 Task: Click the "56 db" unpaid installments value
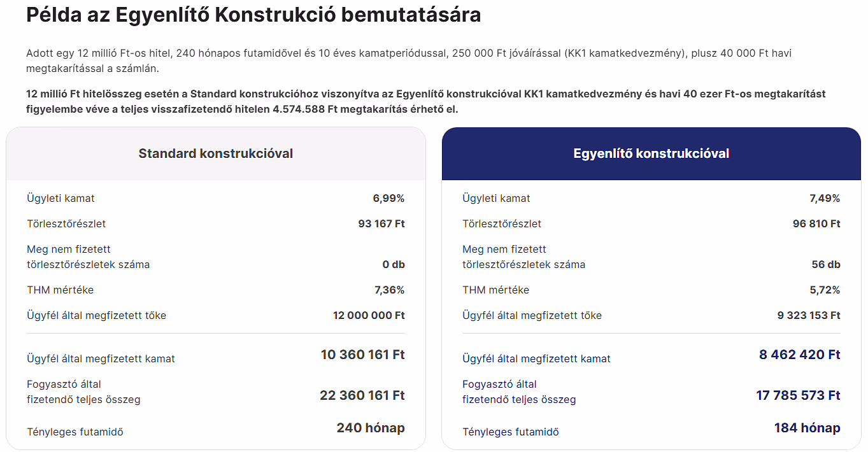tap(826, 265)
